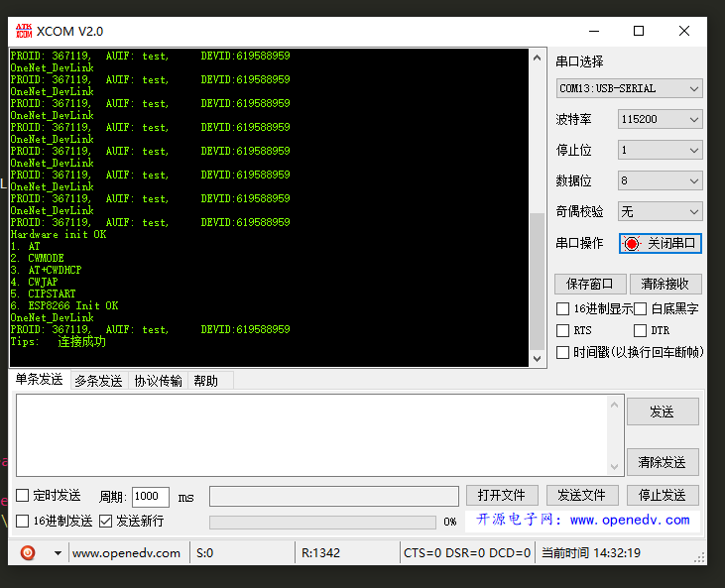
Task: Enable the 定时发送 timed send checkbox
Action: 22,496
